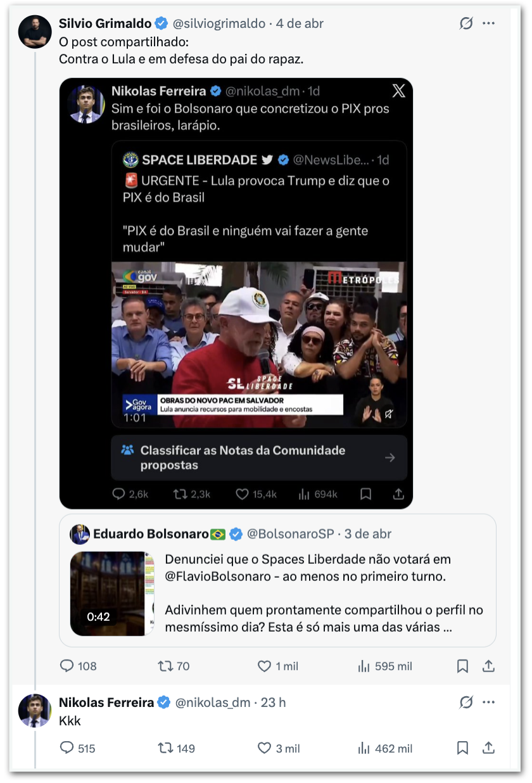Repost Silvio Grimaldo's post
The height and width of the screenshot is (783, 532).
[165, 666]
